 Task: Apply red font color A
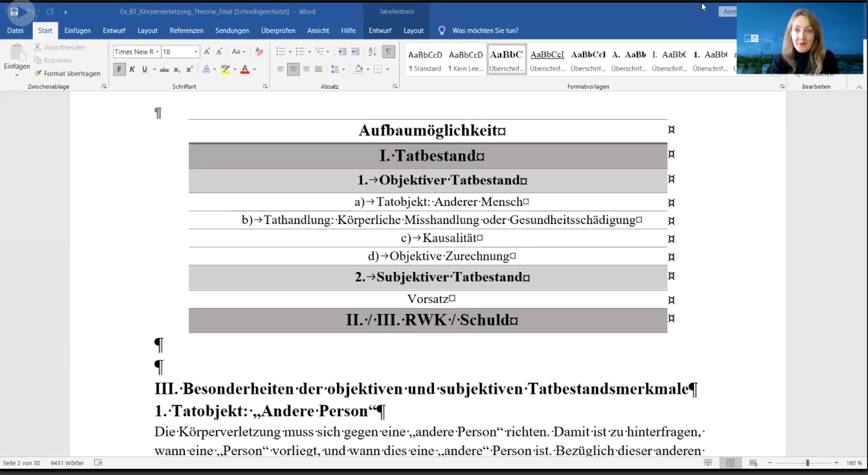click(x=245, y=69)
